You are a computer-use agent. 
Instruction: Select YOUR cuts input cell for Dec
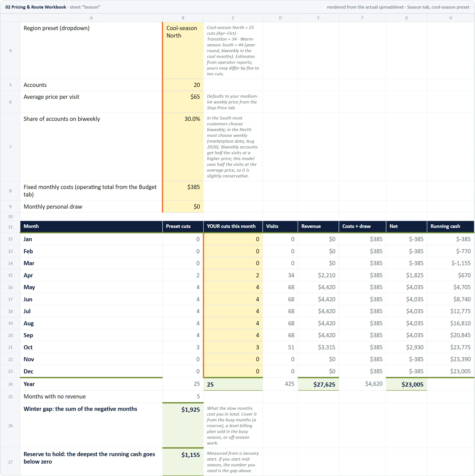click(233, 371)
